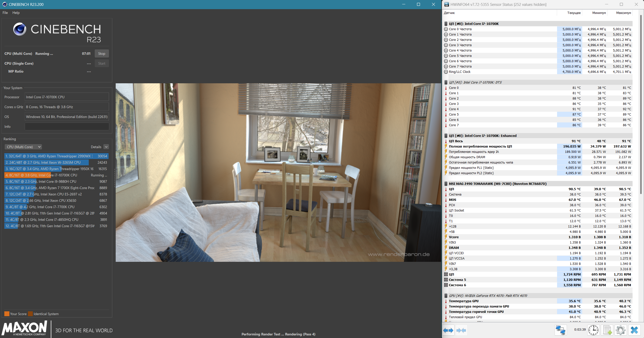The width and height of the screenshot is (644, 338).
Task: Click the shrink columns arrows button
Action: (461, 330)
